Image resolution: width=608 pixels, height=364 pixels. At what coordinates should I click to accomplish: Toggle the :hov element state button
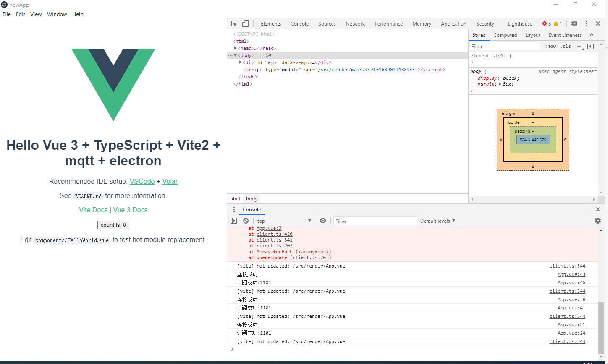pyautogui.click(x=550, y=47)
